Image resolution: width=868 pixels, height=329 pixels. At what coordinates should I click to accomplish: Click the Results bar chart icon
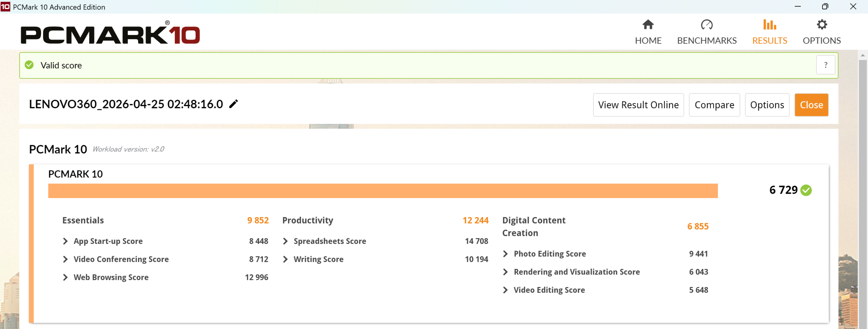point(770,24)
